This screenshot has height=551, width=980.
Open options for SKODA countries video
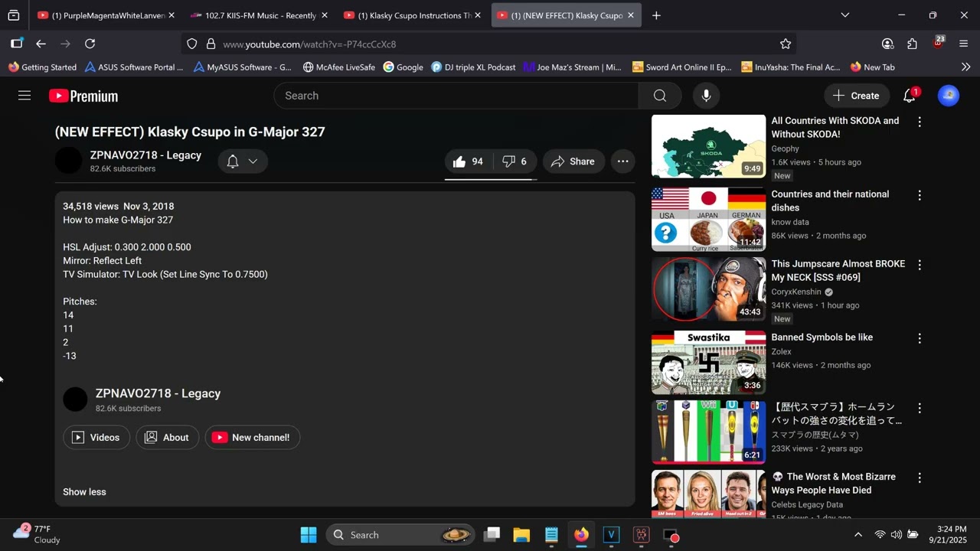pos(920,122)
